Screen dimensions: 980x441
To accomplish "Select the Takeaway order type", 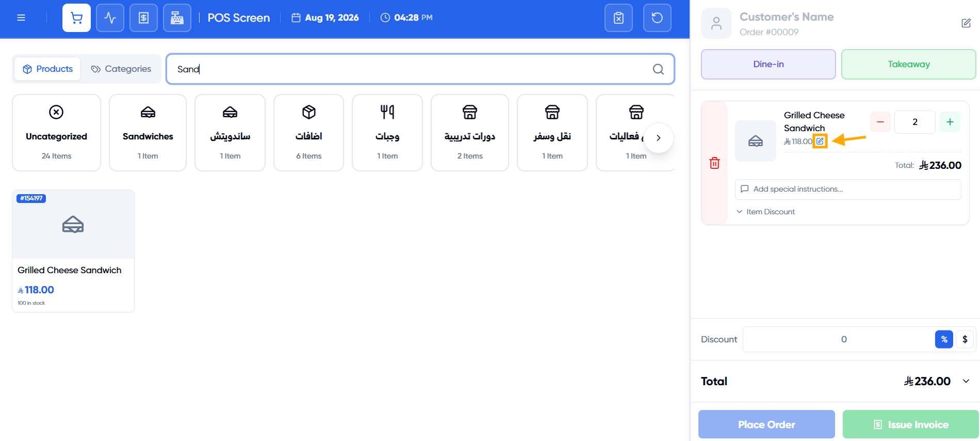I will tap(908, 64).
